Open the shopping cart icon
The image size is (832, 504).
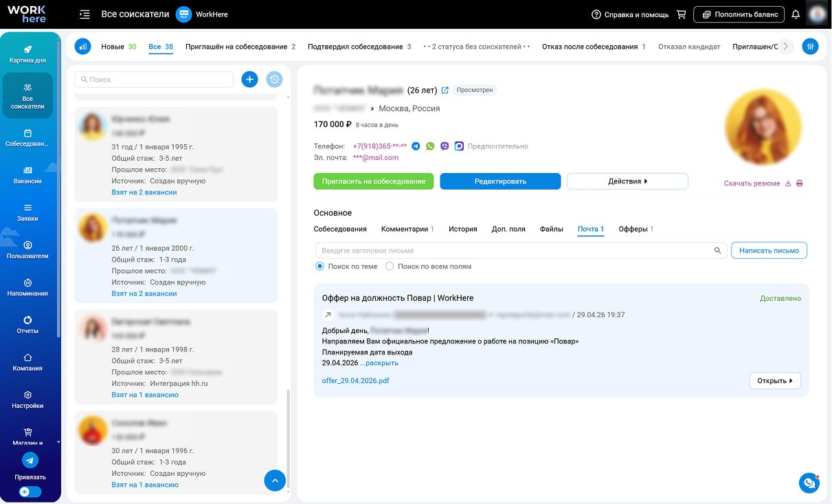click(x=682, y=14)
